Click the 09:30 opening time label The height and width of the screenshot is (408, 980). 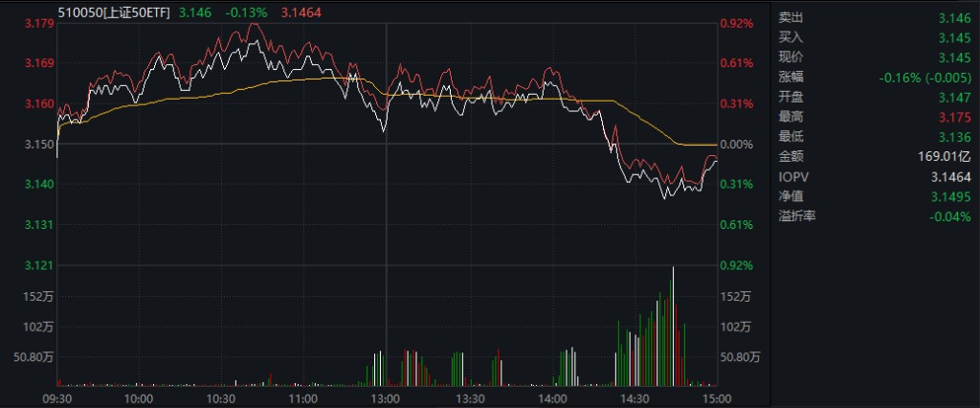click(56, 398)
